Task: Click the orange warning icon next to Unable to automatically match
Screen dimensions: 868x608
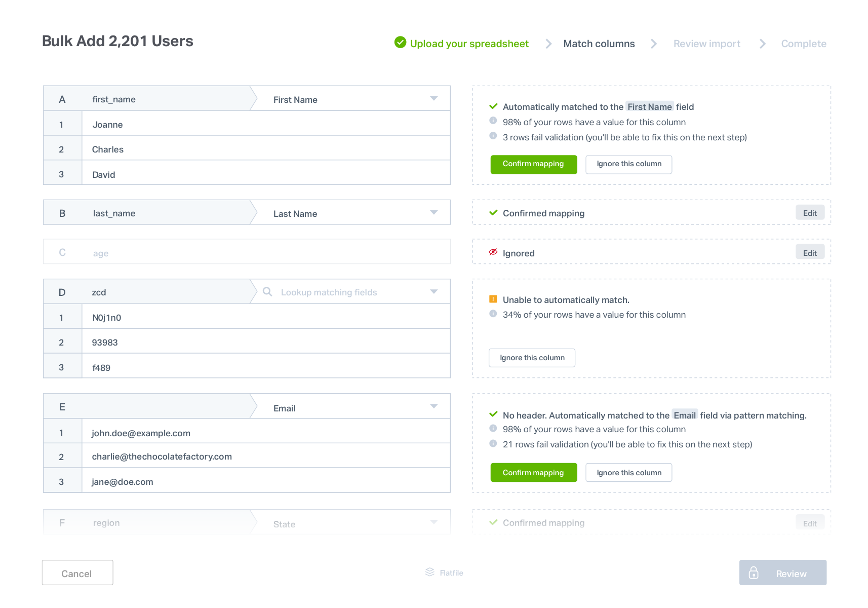Action: point(493,299)
